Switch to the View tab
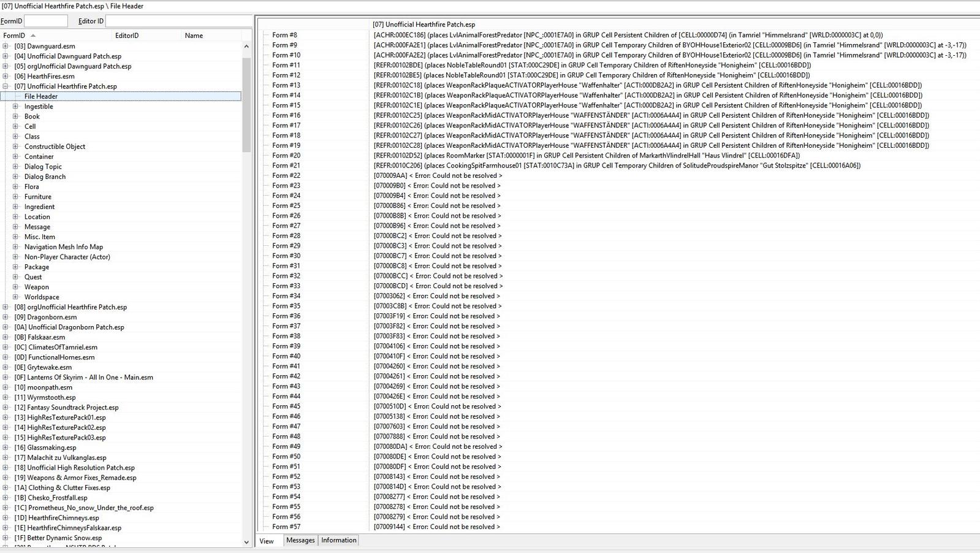Screen dimensions: 980x553 pyautogui.click(x=267, y=541)
